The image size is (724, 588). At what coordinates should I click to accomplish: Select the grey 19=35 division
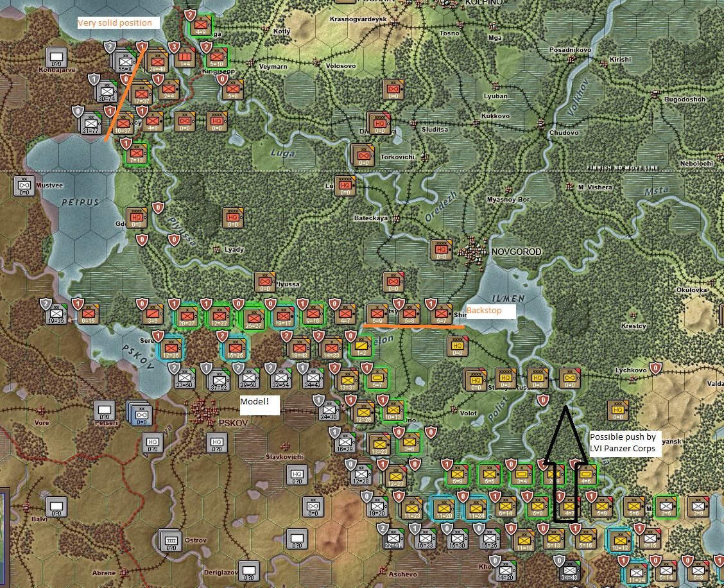tap(56, 313)
